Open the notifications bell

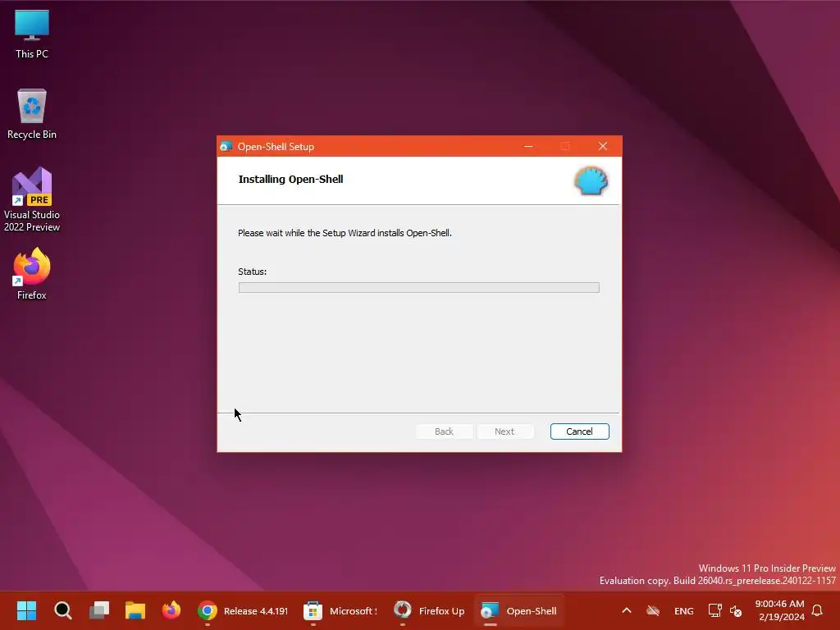point(817,610)
